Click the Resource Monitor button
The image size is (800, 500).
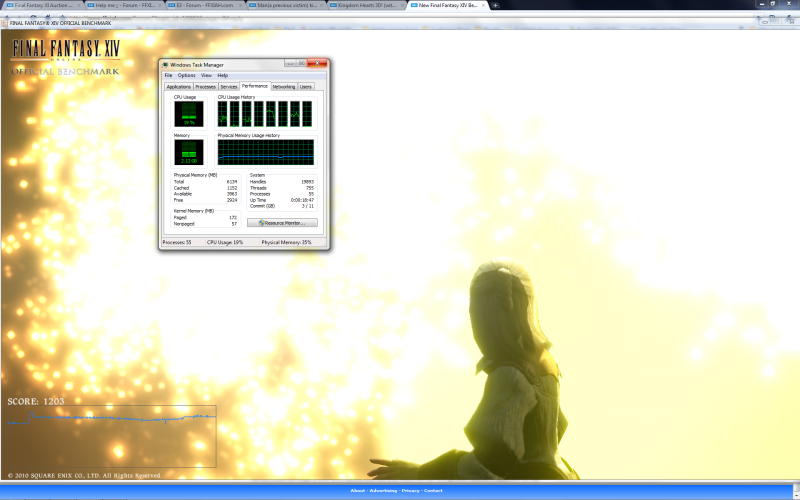282,223
